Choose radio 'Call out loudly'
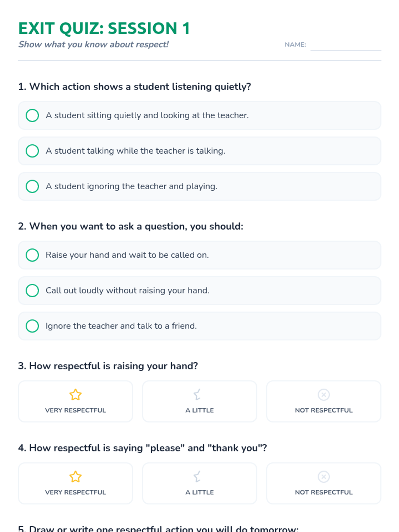 pyautogui.click(x=32, y=291)
